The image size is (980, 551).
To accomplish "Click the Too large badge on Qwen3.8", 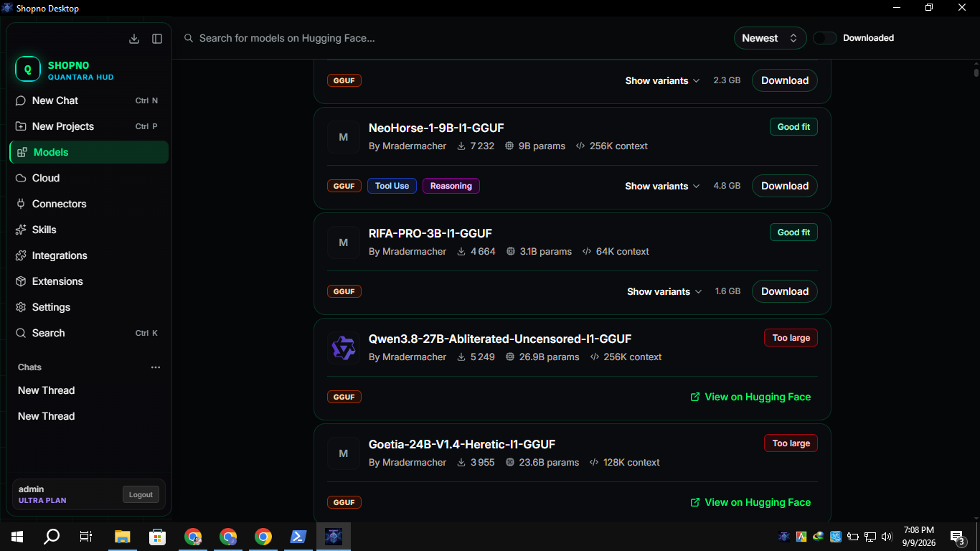I will tap(791, 338).
